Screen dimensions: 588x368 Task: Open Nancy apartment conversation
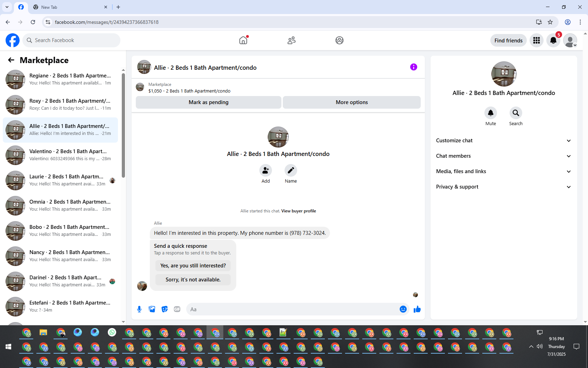pyautogui.click(x=60, y=256)
